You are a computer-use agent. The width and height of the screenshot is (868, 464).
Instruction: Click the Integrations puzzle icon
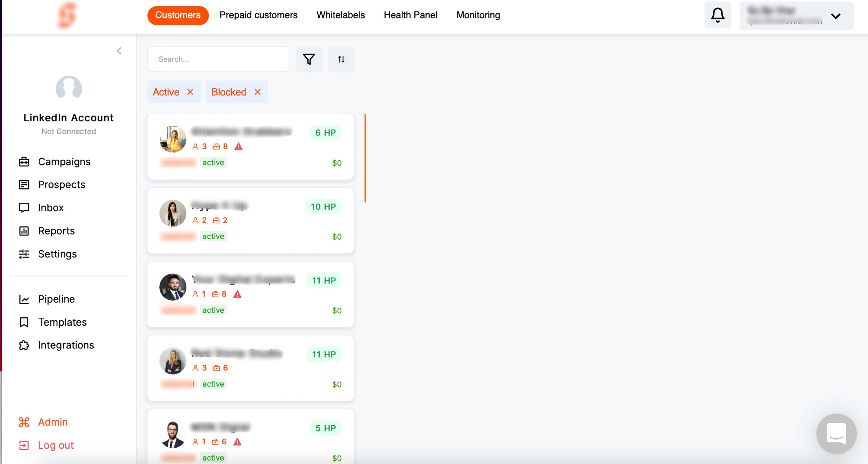point(24,345)
